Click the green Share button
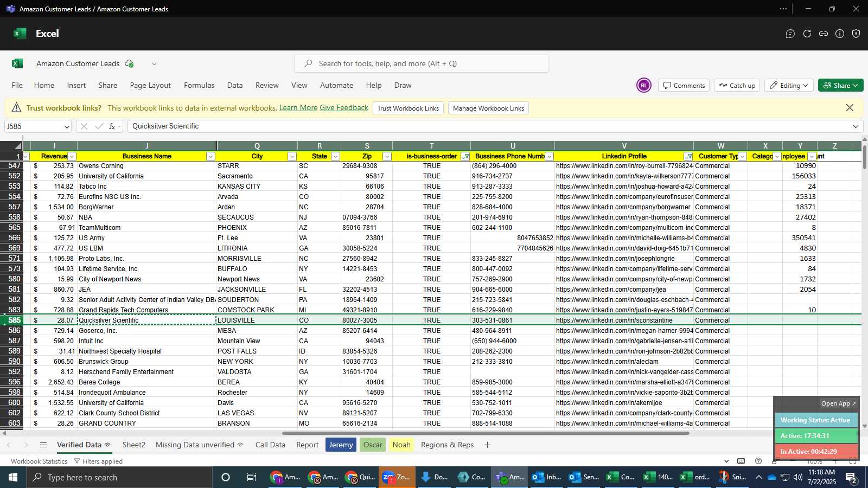This screenshot has width=868, height=488. coord(840,85)
